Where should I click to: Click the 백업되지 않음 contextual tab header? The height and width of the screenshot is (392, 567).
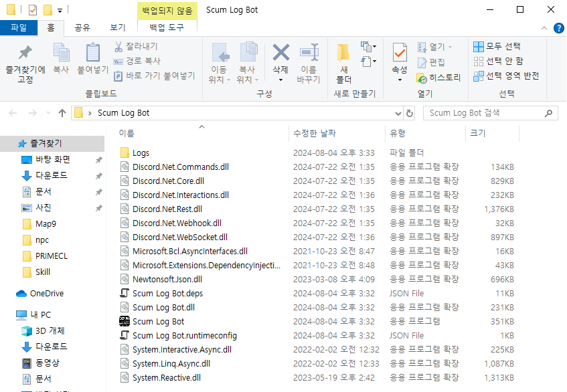click(167, 11)
